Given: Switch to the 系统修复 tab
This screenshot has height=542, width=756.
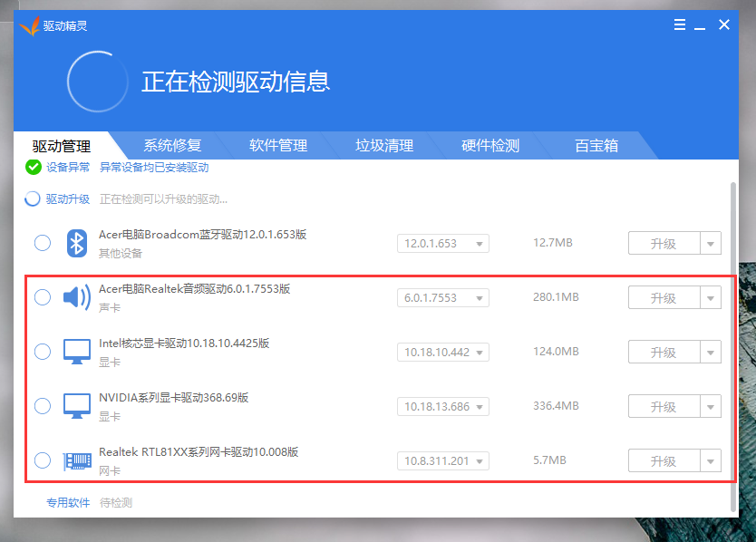Looking at the screenshot, I should point(172,145).
